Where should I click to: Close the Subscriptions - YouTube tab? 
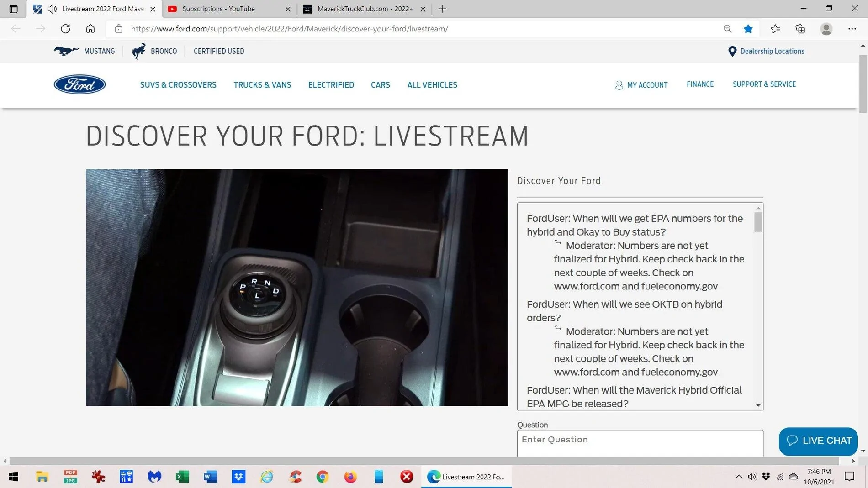(x=288, y=9)
